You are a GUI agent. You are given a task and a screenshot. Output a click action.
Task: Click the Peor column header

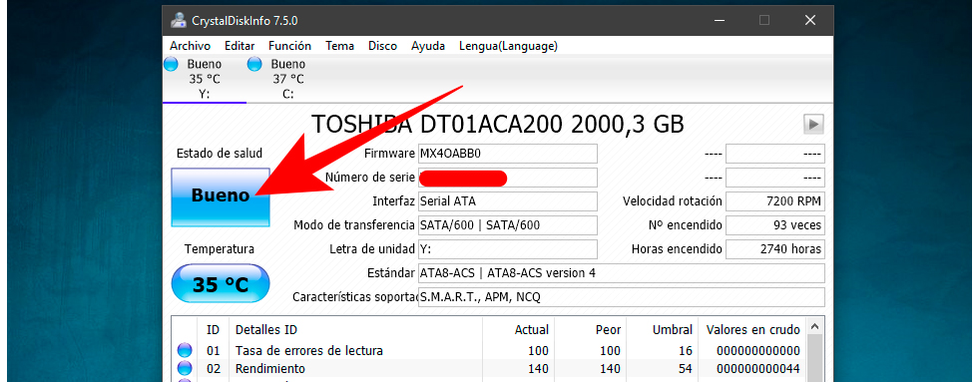click(x=591, y=329)
